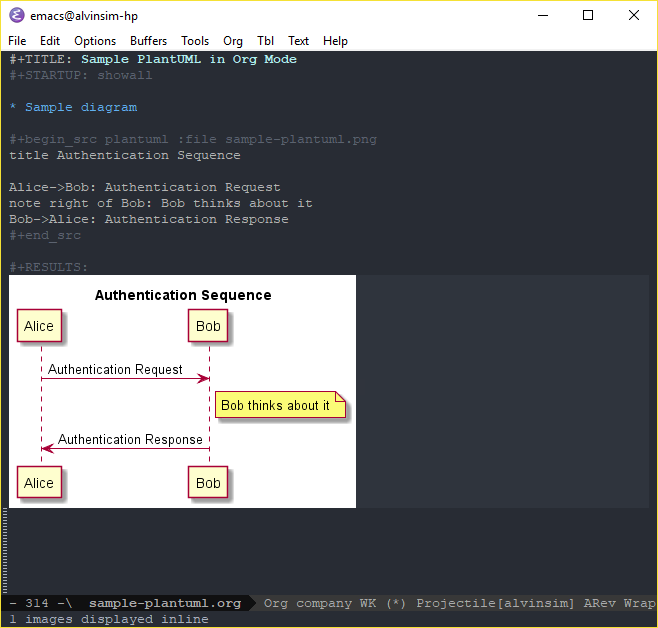Click the inline PlantUML diagram image
This screenshot has width=658, height=628.
[182, 391]
